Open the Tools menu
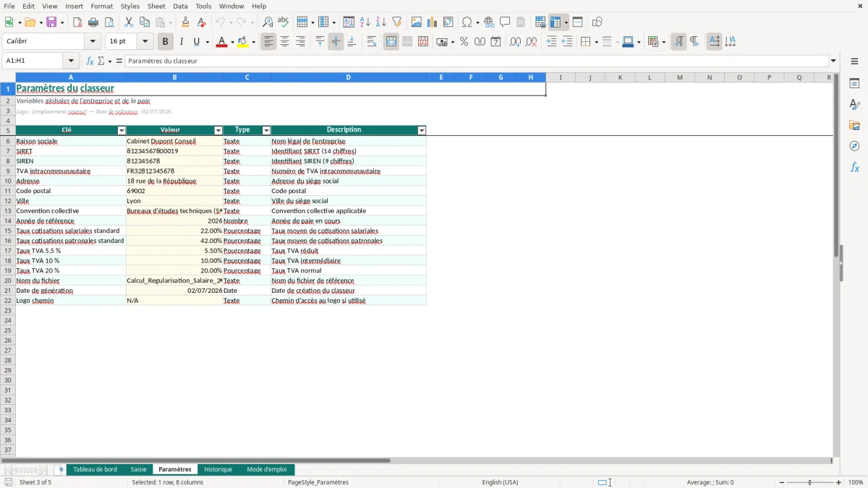The image size is (868, 488). (203, 6)
